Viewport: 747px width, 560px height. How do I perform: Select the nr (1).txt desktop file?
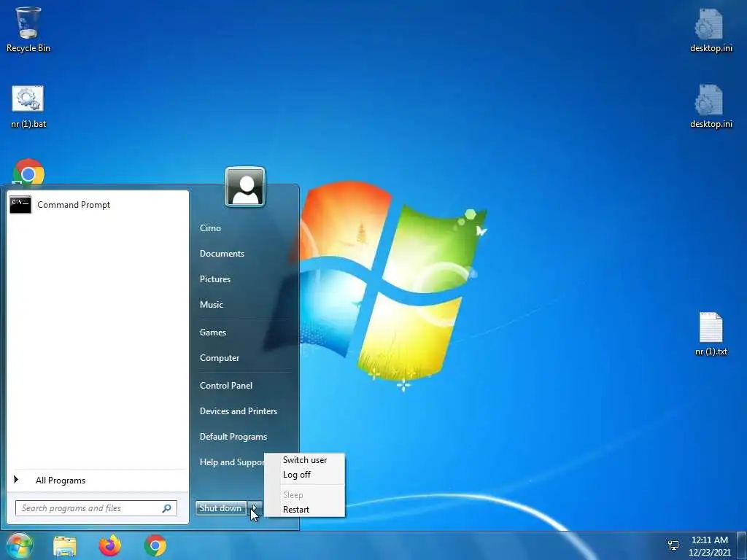click(x=711, y=334)
